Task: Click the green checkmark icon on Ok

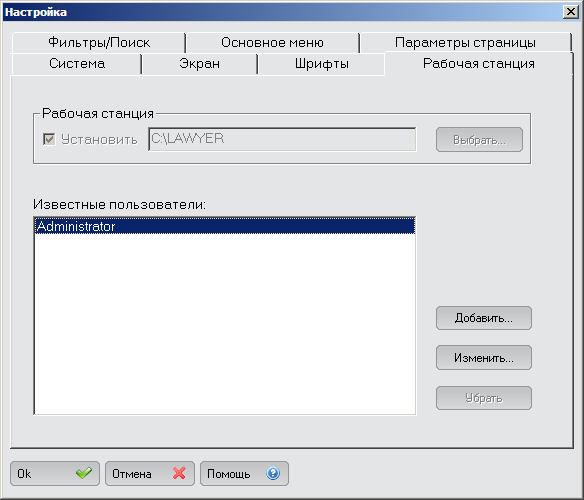Action: click(84, 473)
